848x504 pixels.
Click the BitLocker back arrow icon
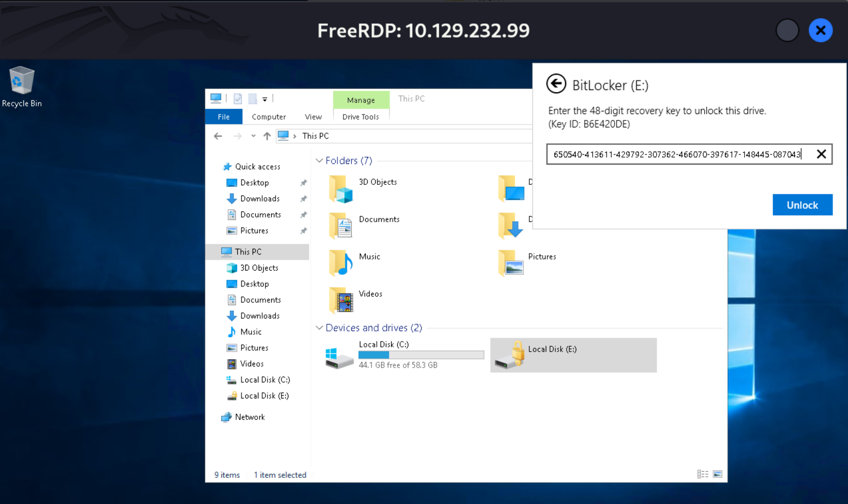click(x=556, y=84)
